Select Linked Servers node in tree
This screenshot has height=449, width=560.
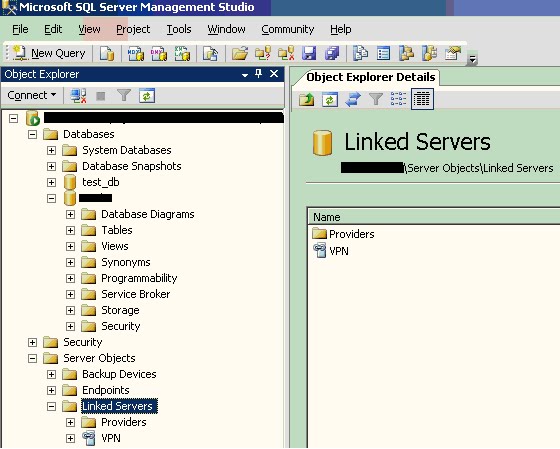pos(118,406)
